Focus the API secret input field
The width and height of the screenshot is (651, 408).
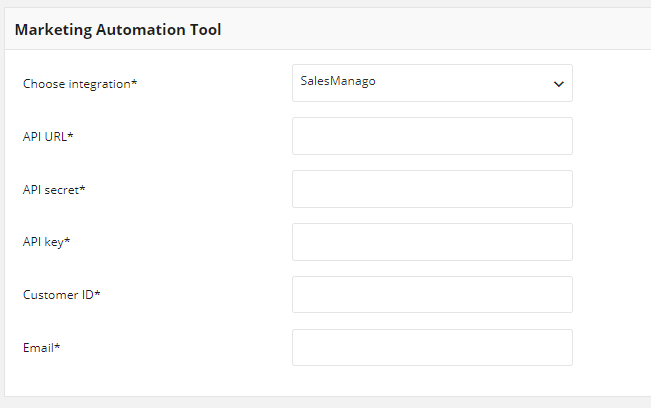[432, 189]
